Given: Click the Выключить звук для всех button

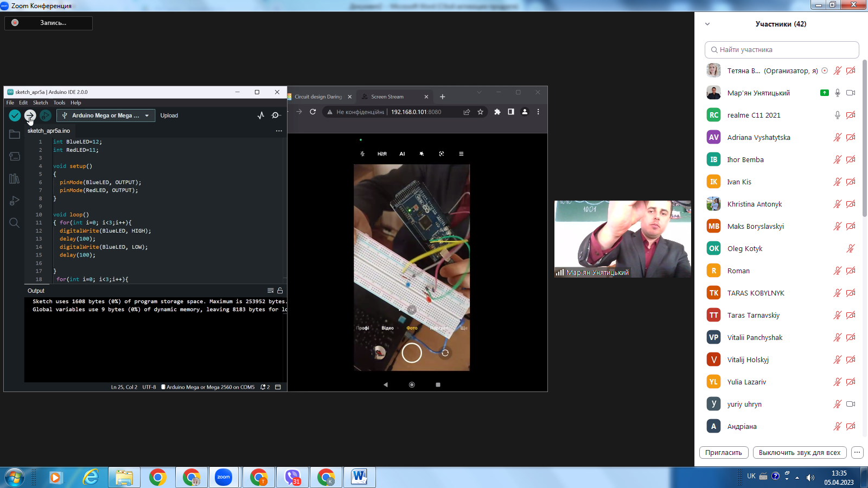Looking at the screenshot, I should pyautogui.click(x=799, y=453).
